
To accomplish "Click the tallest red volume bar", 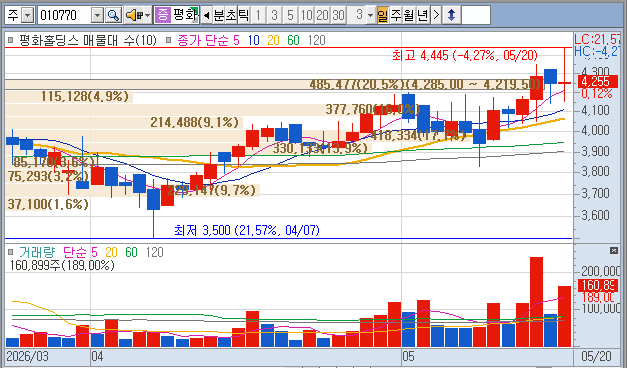I will (x=536, y=302).
